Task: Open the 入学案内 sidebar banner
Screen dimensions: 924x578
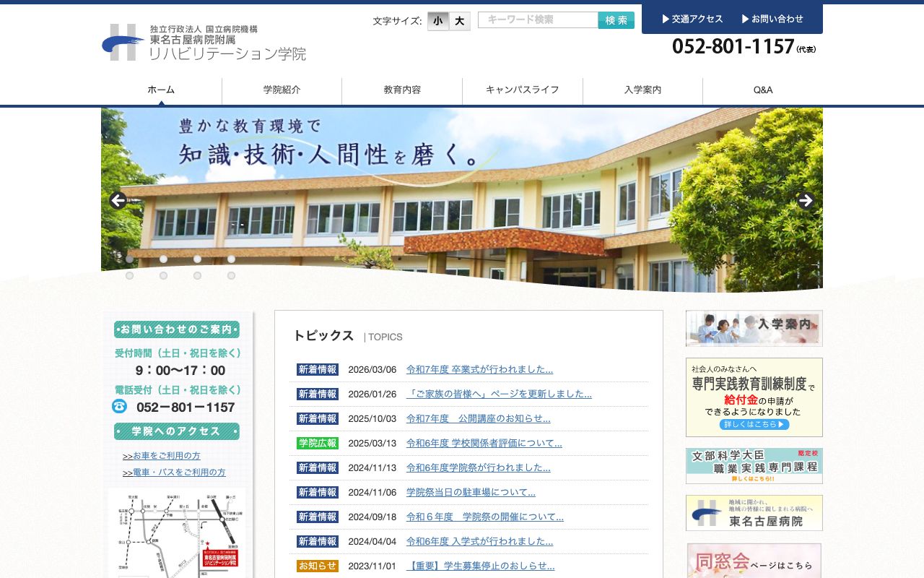Action: (754, 329)
